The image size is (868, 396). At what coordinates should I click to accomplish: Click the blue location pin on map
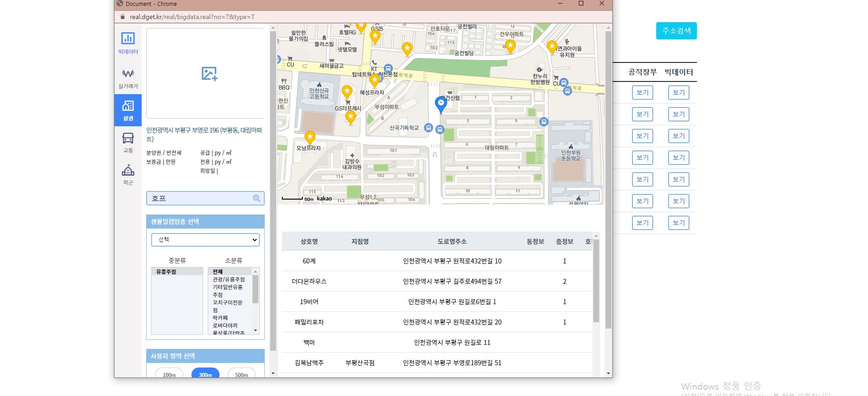[x=440, y=104]
